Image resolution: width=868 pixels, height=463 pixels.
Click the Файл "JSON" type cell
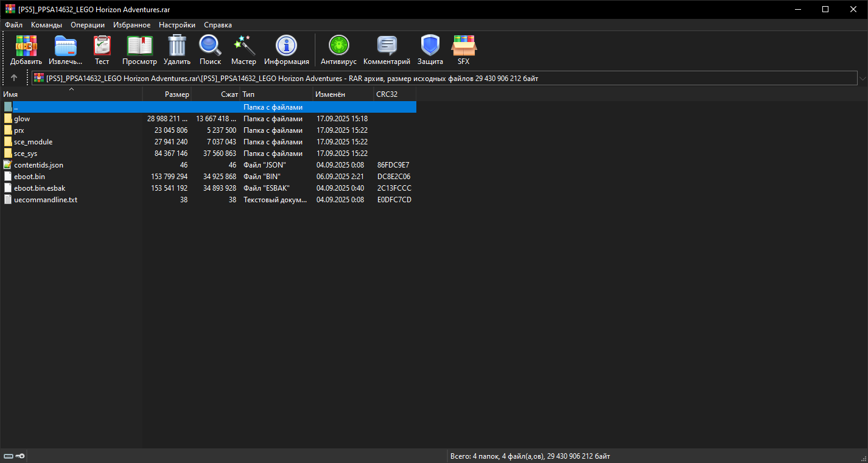coord(265,165)
